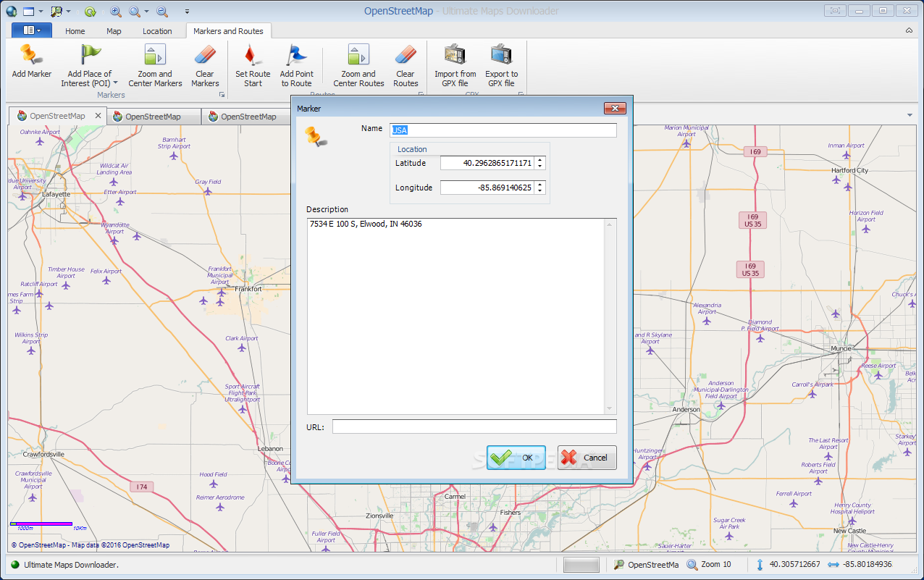Click Export to GPX file
The height and width of the screenshot is (580, 924).
tap(501, 65)
